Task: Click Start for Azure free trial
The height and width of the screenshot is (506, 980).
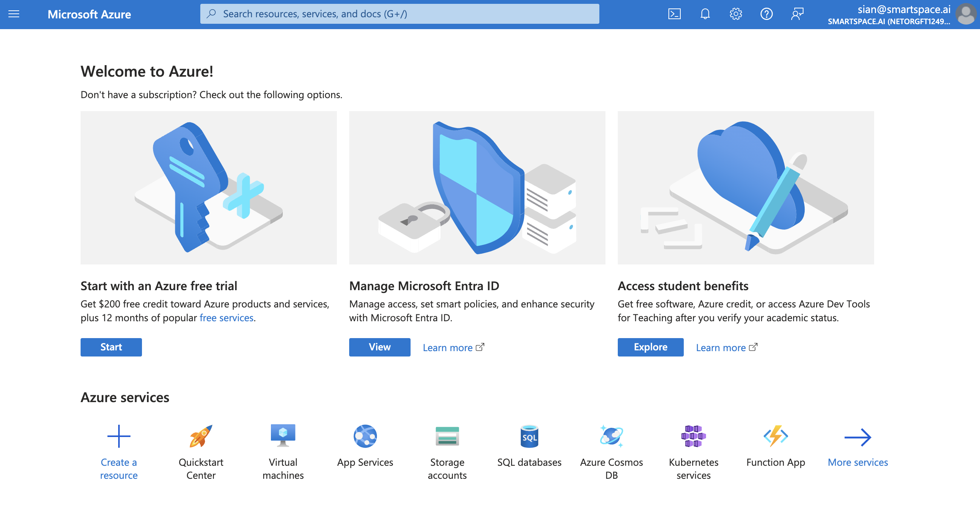Action: pyautogui.click(x=111, y=347)
